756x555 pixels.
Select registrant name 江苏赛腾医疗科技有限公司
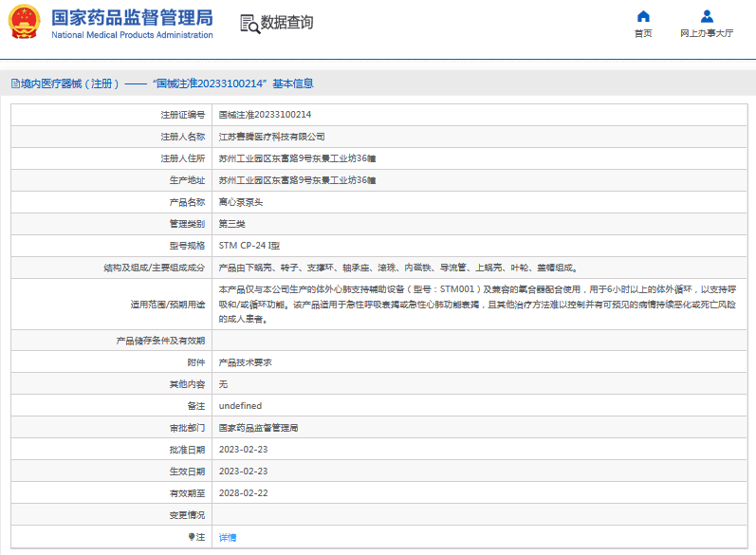tap(271, 137)
